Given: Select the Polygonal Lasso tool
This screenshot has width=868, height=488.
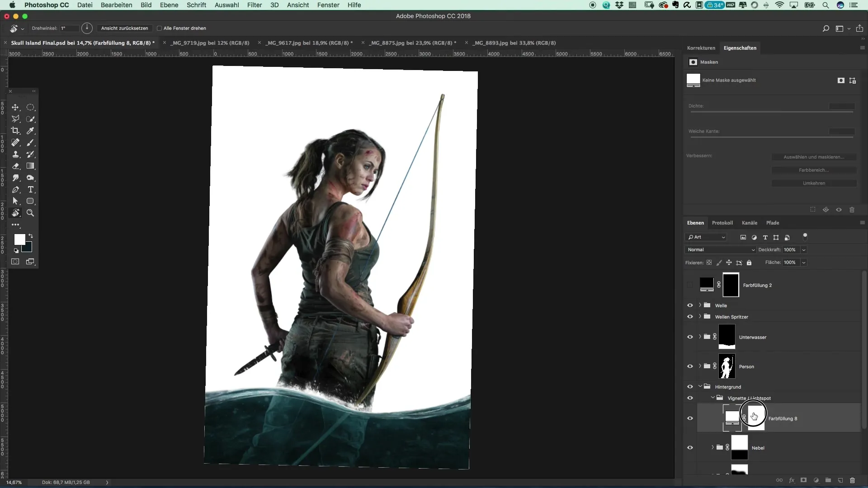Looking at the screenshot, I should pyautogui.click(x=15, y=119).
